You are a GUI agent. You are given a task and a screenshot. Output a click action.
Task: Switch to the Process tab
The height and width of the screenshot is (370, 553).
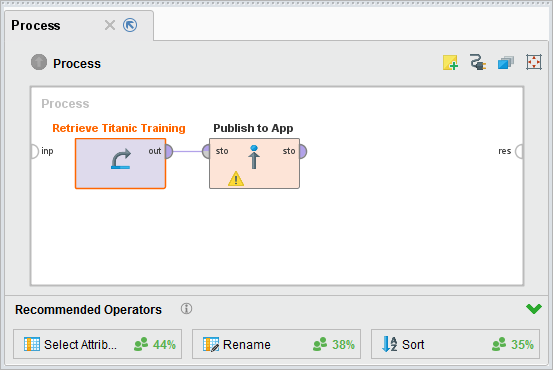(x=36, y=25)
